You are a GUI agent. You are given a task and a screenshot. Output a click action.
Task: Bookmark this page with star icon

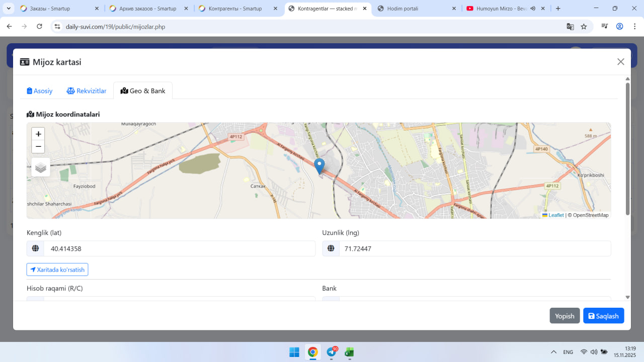584,27
